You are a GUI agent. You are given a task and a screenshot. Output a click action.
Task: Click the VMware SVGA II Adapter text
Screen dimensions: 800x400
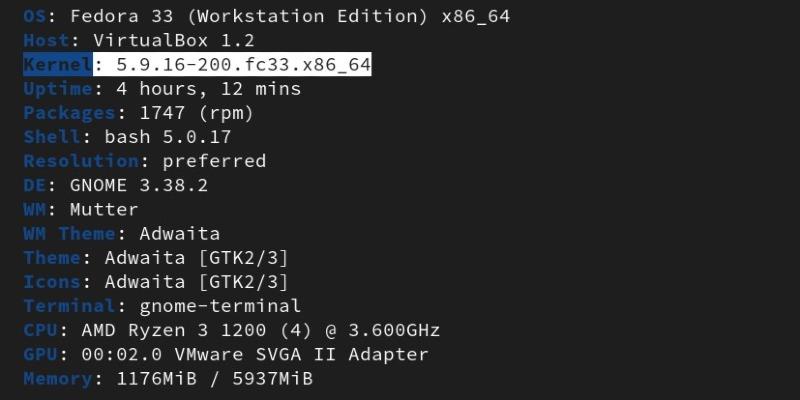(x=313, y=354)
